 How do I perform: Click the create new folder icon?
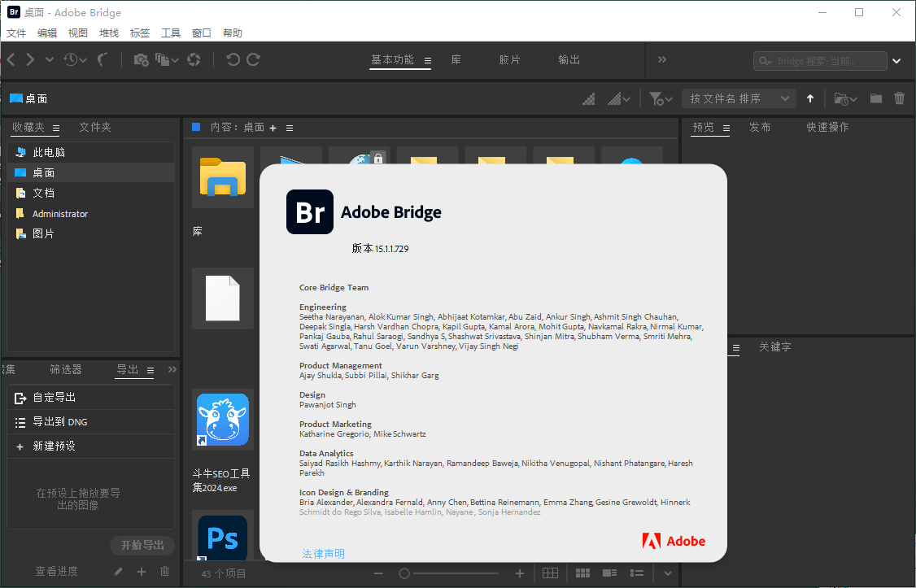[875, 98]
